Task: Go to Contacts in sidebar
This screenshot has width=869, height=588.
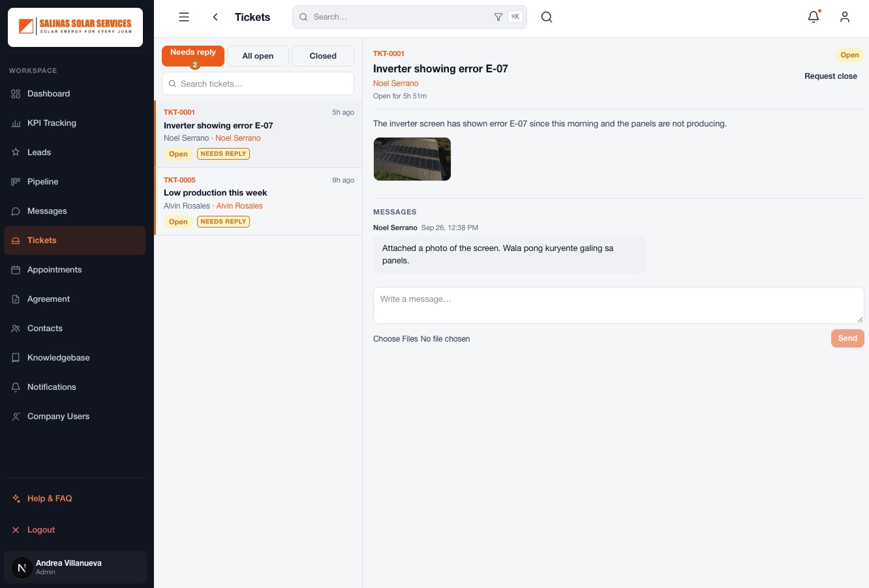Action: (x=74, y=329)
